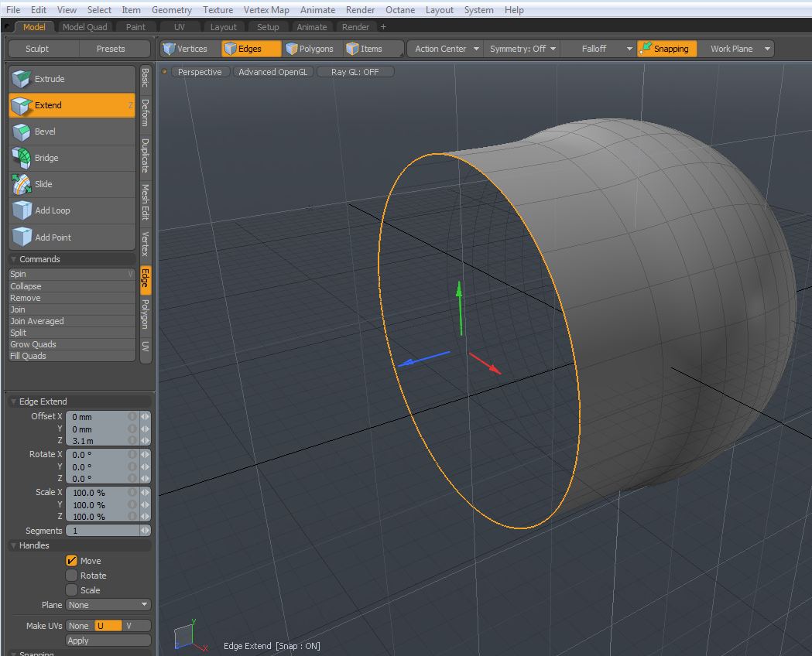Viewport: 812px width, 656px height.
Task: Open the Plane None dropdown
Action: [x=108, y=605]
